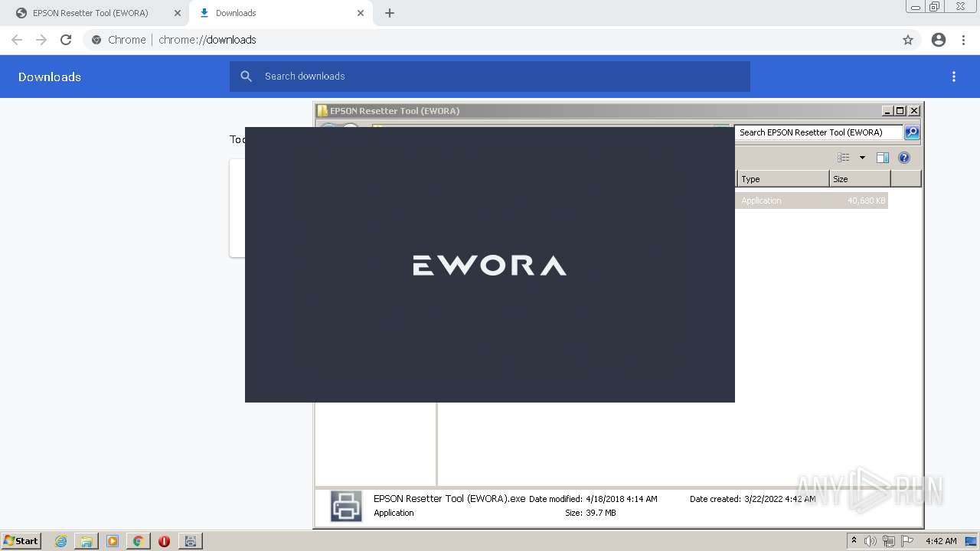Viewport: 980px width, 551px height.
Task: Switch to Chrome in taskbar
Action: pyautogui.click(x=138, y=541)
